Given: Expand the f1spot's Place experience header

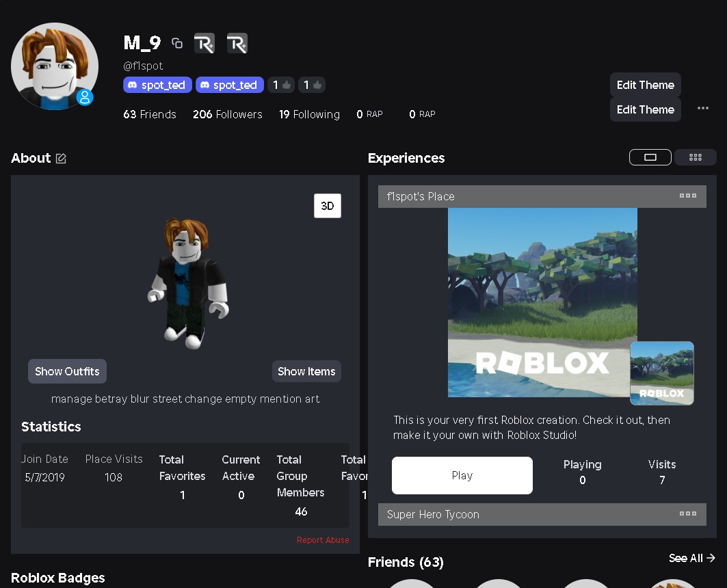Looking at the screenshot, I should coord(542,196).
